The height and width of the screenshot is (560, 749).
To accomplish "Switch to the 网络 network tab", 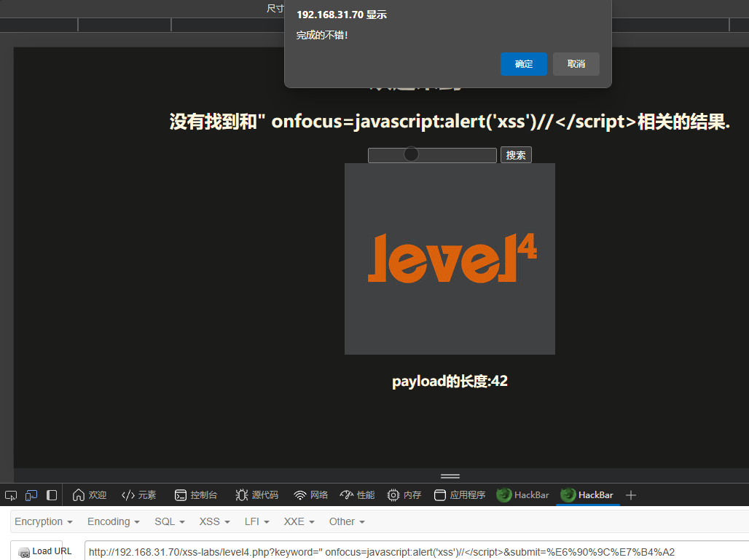I will [x=310, y=495].
